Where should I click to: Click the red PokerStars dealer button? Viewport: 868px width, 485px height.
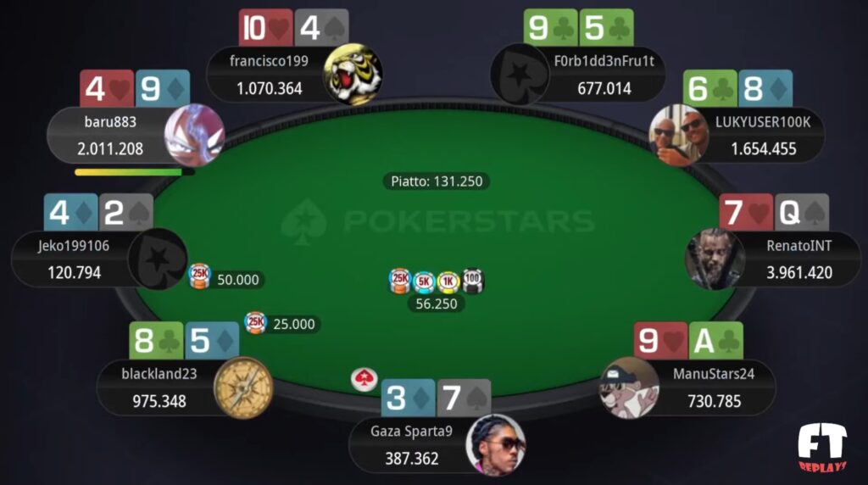coord(364,379)
